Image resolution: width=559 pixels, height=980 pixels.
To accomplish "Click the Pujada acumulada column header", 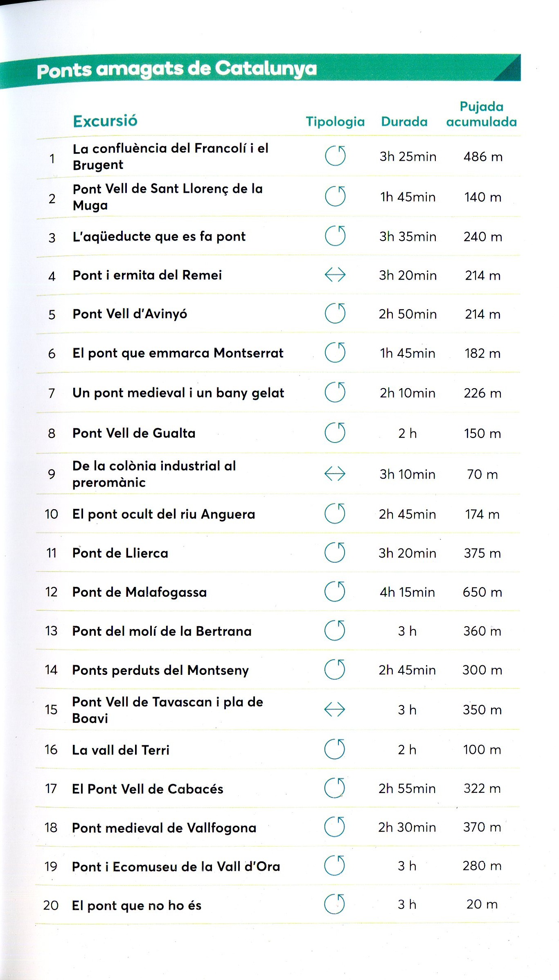I will coord(482,114).
